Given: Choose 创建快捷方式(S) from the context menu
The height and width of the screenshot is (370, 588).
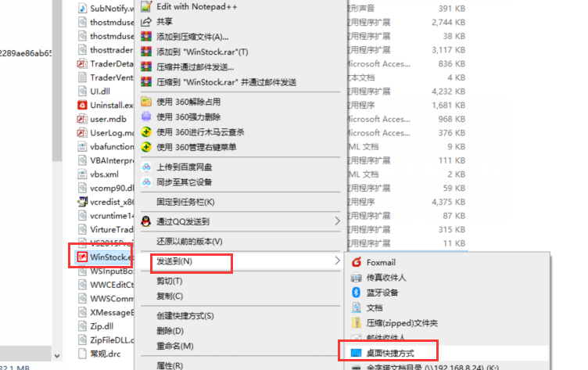Looking at the screenshot, I should tap(185, 316).
